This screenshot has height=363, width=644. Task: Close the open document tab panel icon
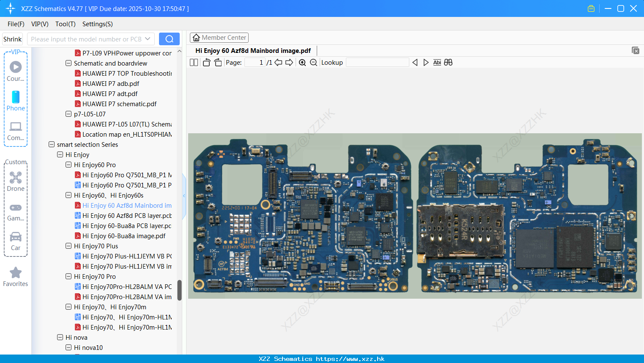(635, 50)
